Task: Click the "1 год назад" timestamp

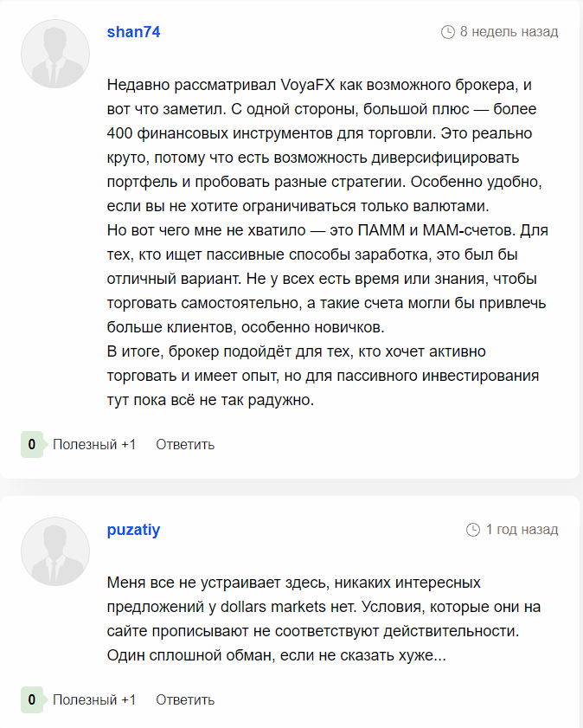Action: (x=522, y=530)
